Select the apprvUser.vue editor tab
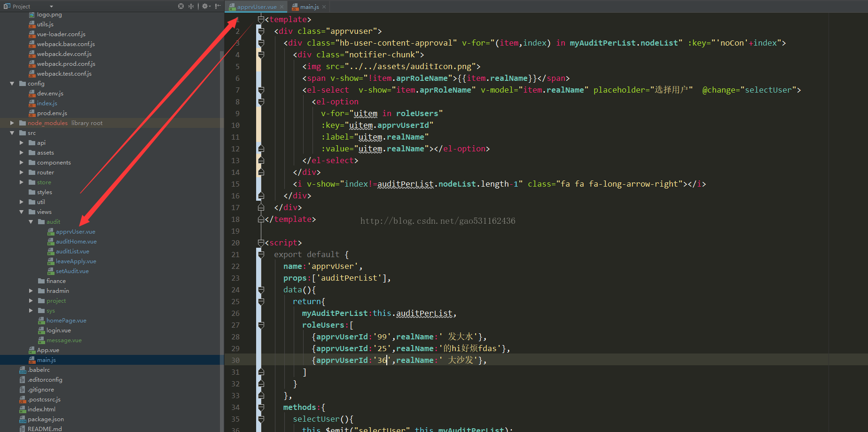The height and width of the screenshot is (432, 868). 256,7
